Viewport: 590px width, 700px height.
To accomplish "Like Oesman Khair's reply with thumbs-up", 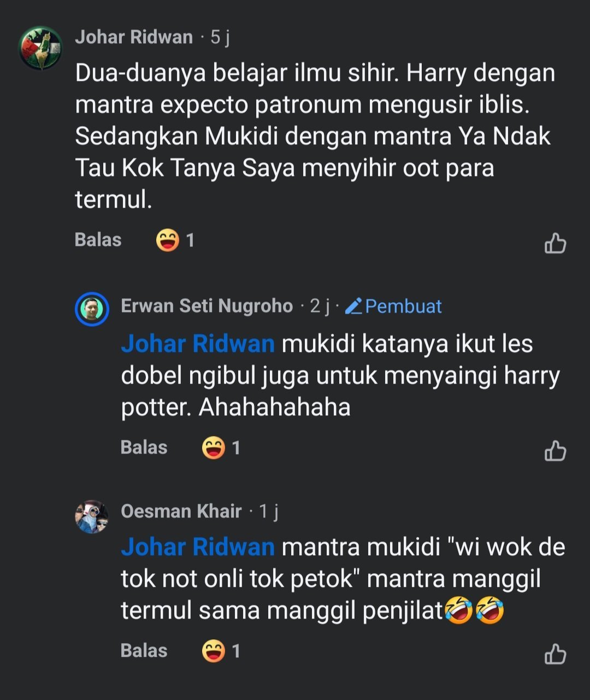I will click(x=555, y=654).
